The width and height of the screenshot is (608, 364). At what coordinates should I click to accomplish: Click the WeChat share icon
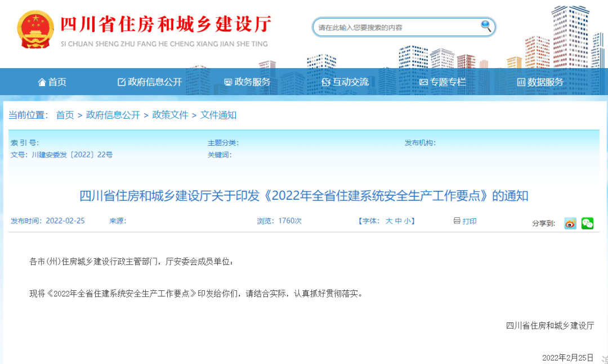[588, 223]
